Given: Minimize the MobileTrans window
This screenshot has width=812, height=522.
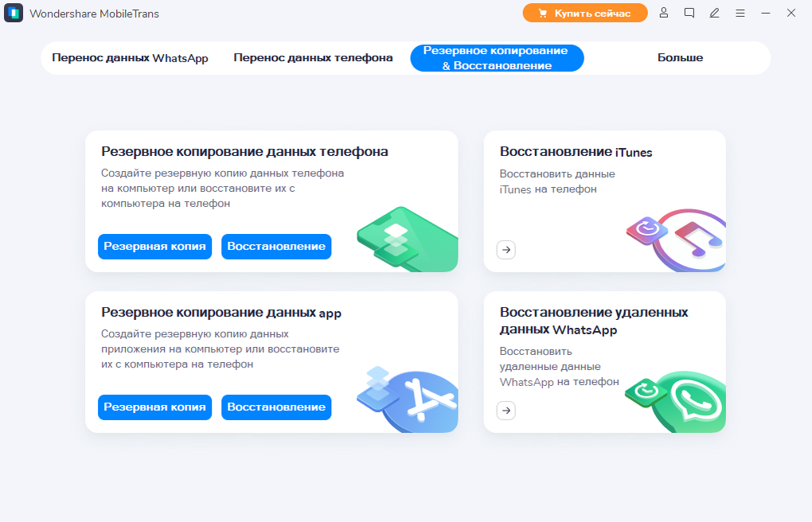Looking at the screenshot, I should 765,13.
